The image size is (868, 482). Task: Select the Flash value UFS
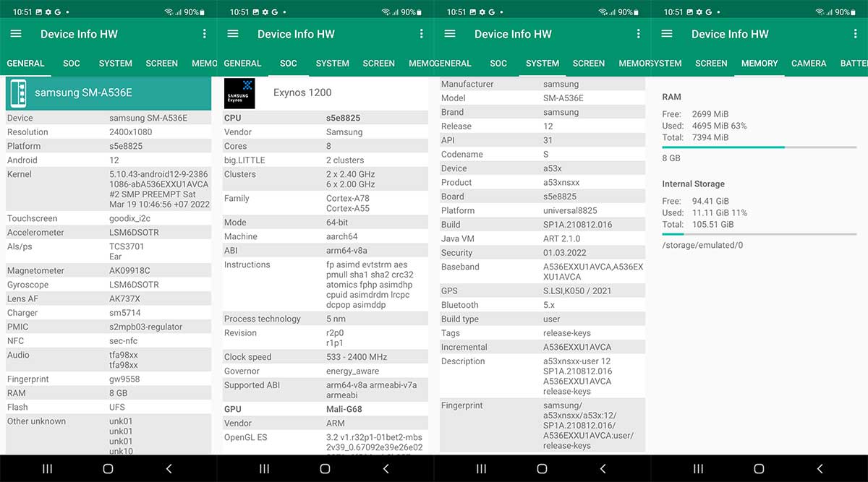pos(117,408)
